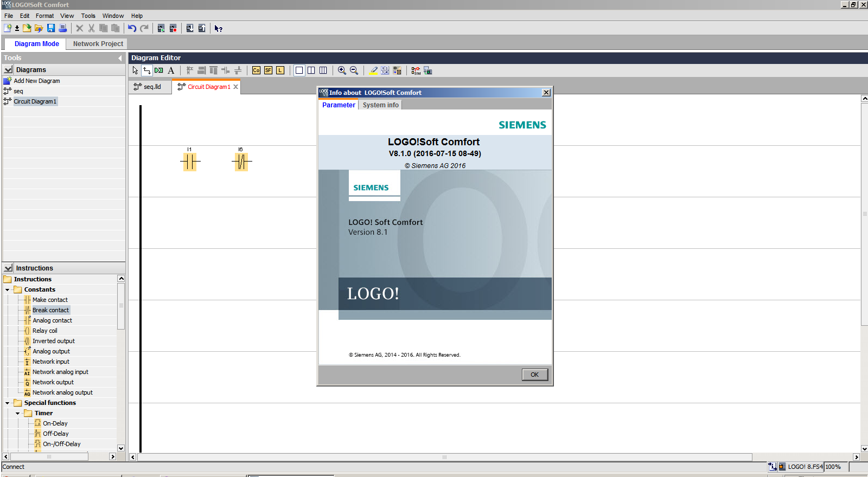The height and width of the screenshot is (477, 868).
Task: Zoom in on the circuit diagram
Action: coord(342,70)
